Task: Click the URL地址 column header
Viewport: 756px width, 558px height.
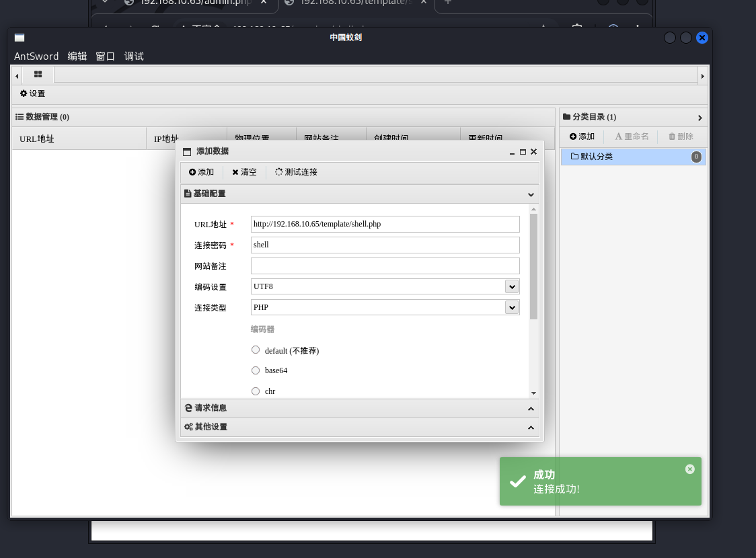Action: [x=79, y=138]
